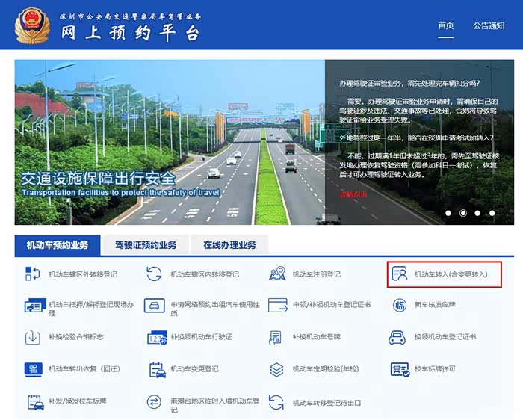Click the 机动车注册登记 map pin icon

[x=277, y=274]
